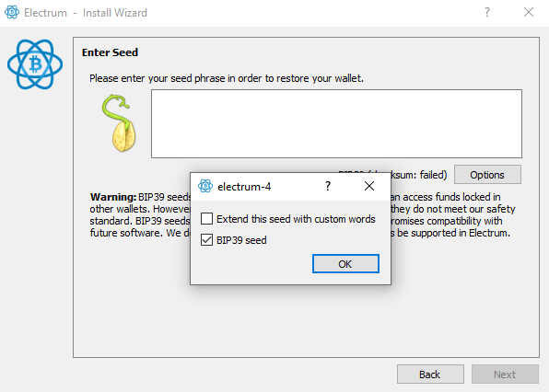Enable Extend this seed with custom words
This screenshot has height=392, width=549.
coord(206,219)
